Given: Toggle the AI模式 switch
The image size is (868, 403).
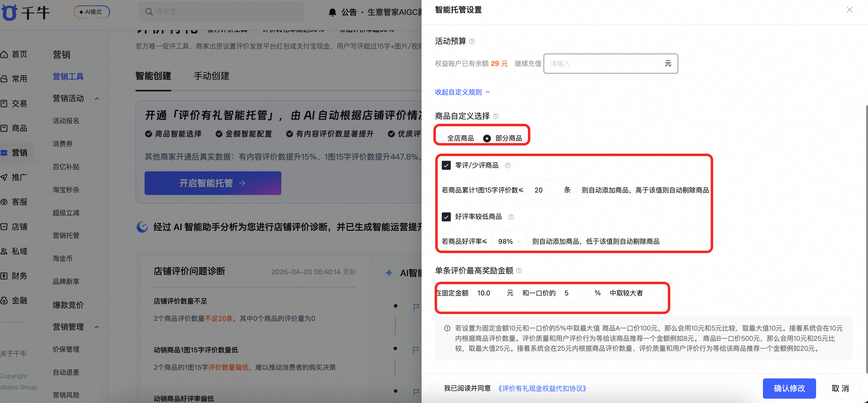Looking at the screenshot, I should [92, 12].
